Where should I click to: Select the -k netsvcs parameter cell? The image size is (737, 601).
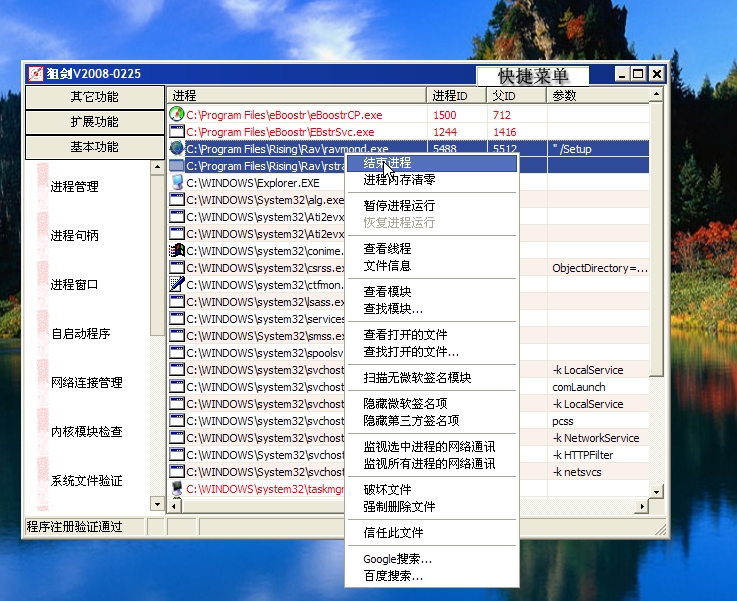[x=598, y=472]
